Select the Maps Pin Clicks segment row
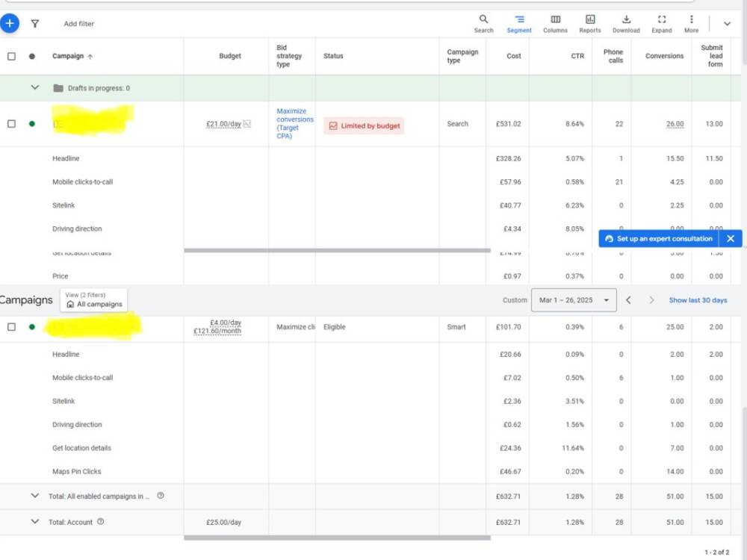Image resolution: width=747 pixels, height=560 pixels. pos(77,471)
